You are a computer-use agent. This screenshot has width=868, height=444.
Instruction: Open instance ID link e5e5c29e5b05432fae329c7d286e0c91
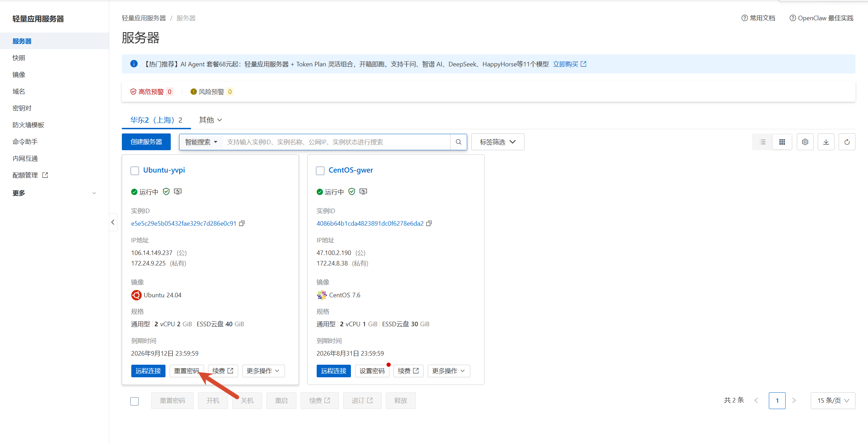(184, 224)
